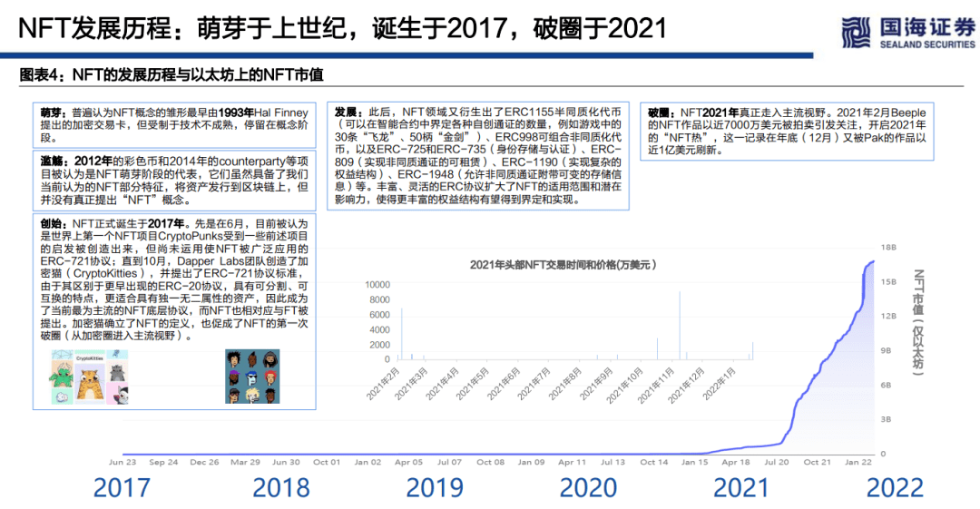Select the 创始 text box about CryptoPunks
This screenshot has height=509, width=980.
tap(174, 311)
